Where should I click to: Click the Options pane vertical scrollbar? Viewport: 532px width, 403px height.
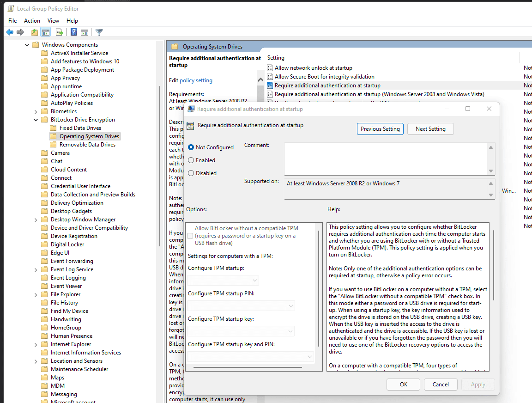[x=319, y=288]
